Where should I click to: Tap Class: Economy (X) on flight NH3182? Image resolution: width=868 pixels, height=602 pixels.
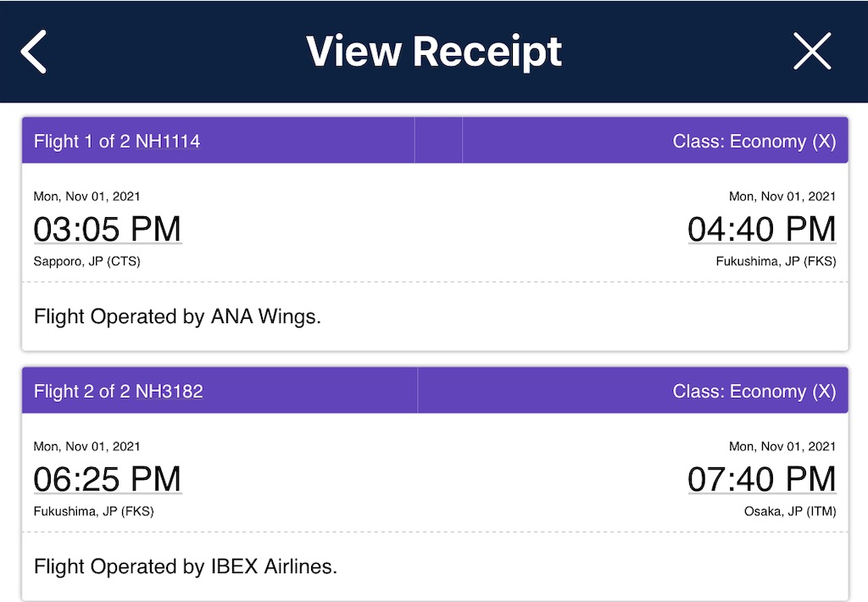(754, 392)
